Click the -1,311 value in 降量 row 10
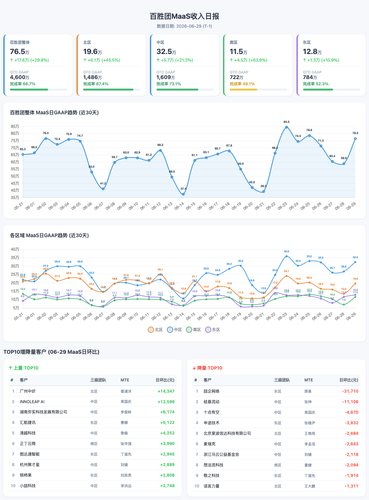Screen dimensions: 369x500 click(x=352, y=486)
